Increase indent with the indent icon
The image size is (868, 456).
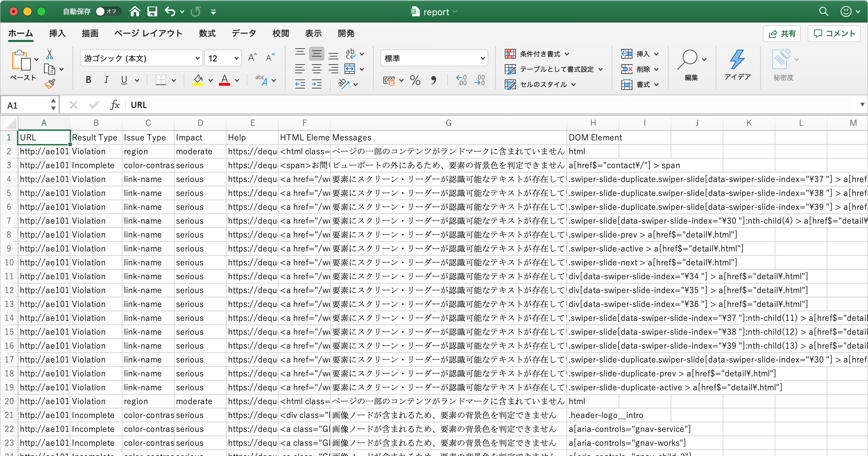point(316,84)
